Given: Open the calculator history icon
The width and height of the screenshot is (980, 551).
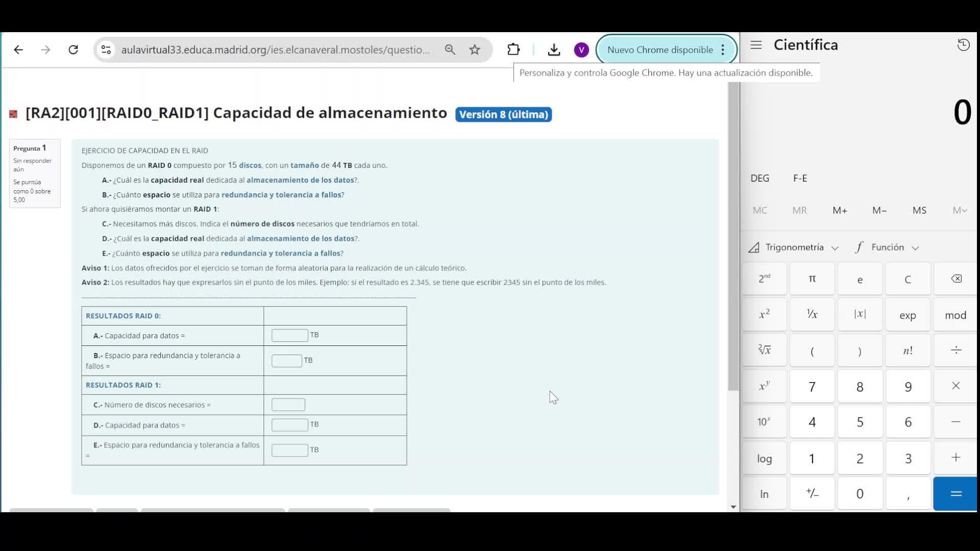Looking at the screenshot, I should click(963, 45).
